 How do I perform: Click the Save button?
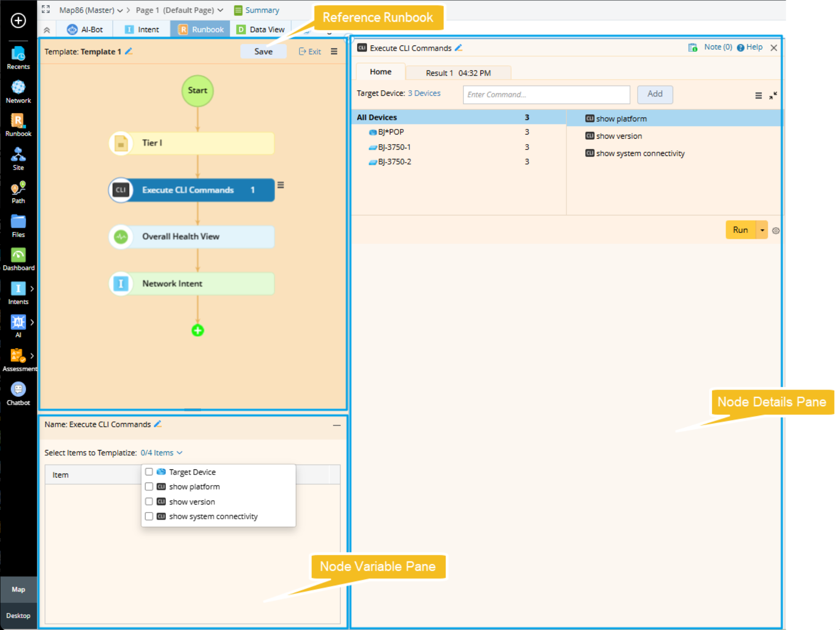[263, 51]
